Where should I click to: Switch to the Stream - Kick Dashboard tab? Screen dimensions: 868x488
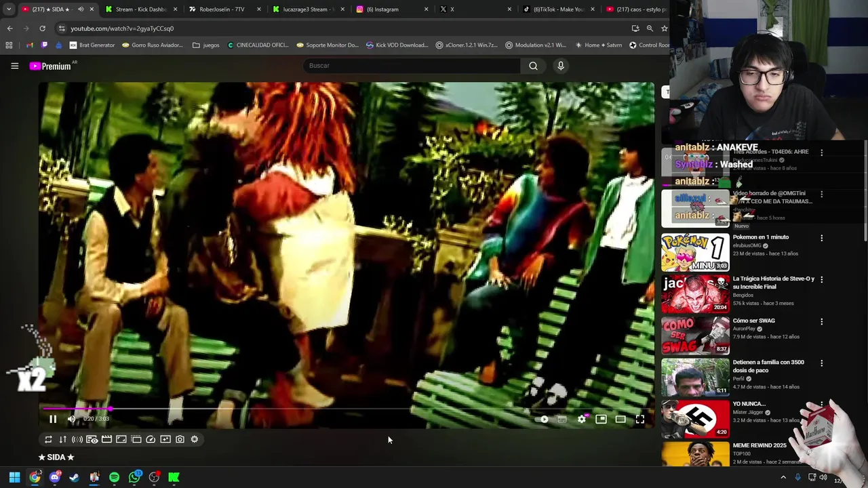(x=140, y=9)
